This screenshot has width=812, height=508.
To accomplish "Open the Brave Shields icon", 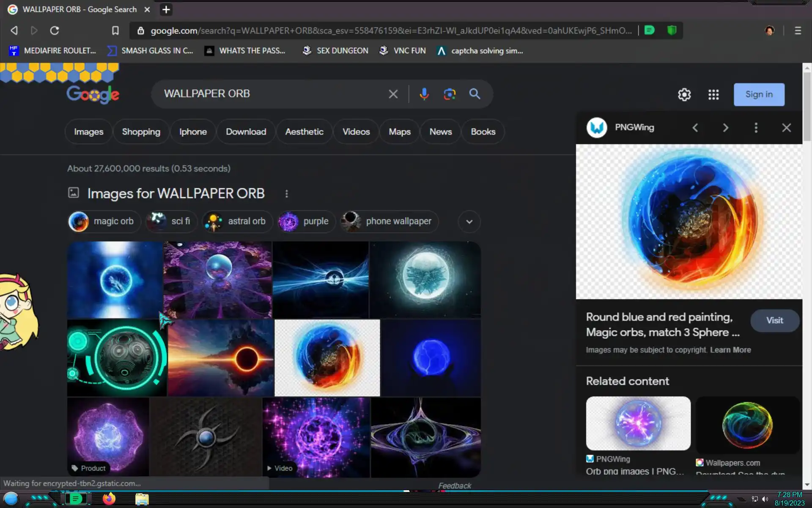I will pos(672,30).
